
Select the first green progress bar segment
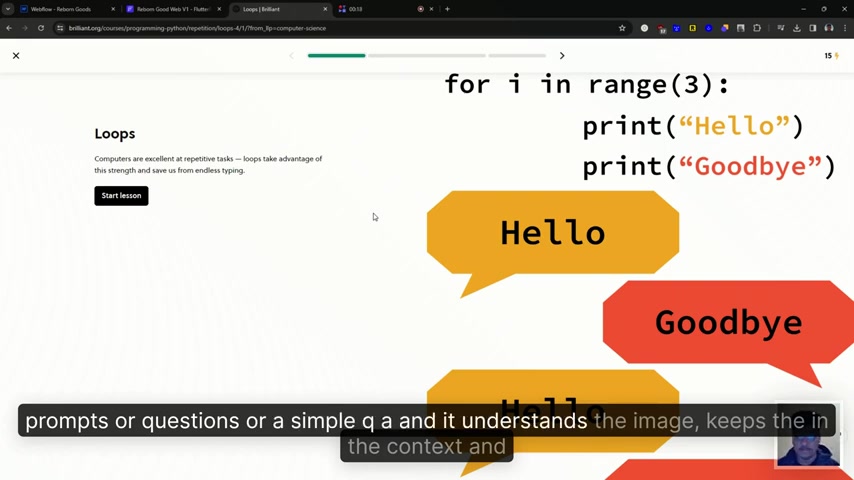(337, 56)
